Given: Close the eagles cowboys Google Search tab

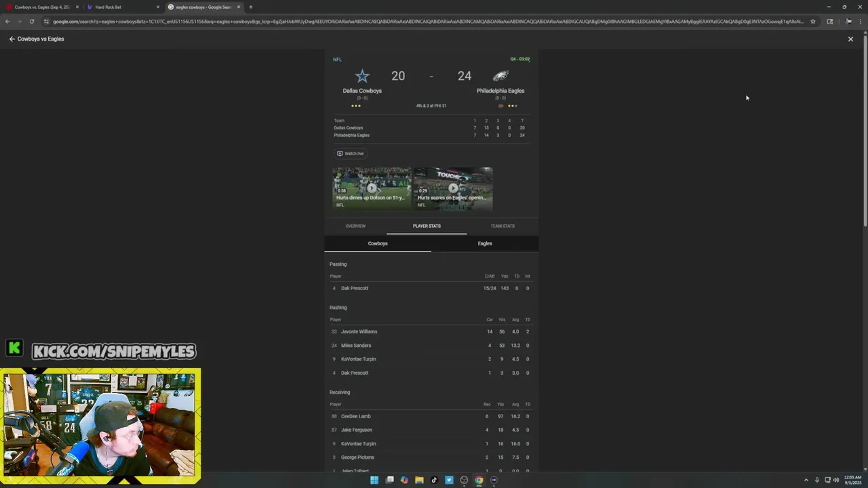Looking at the screenshot, I should point(239,7).
